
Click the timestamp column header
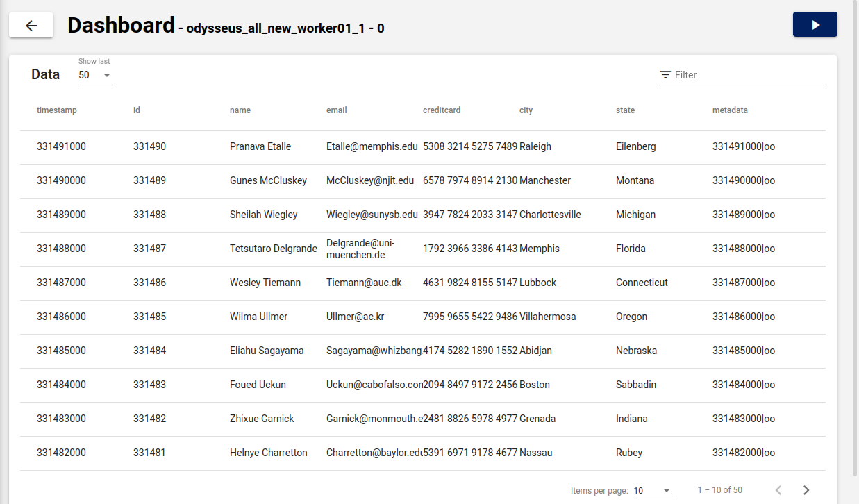click(x=57, y=110)
